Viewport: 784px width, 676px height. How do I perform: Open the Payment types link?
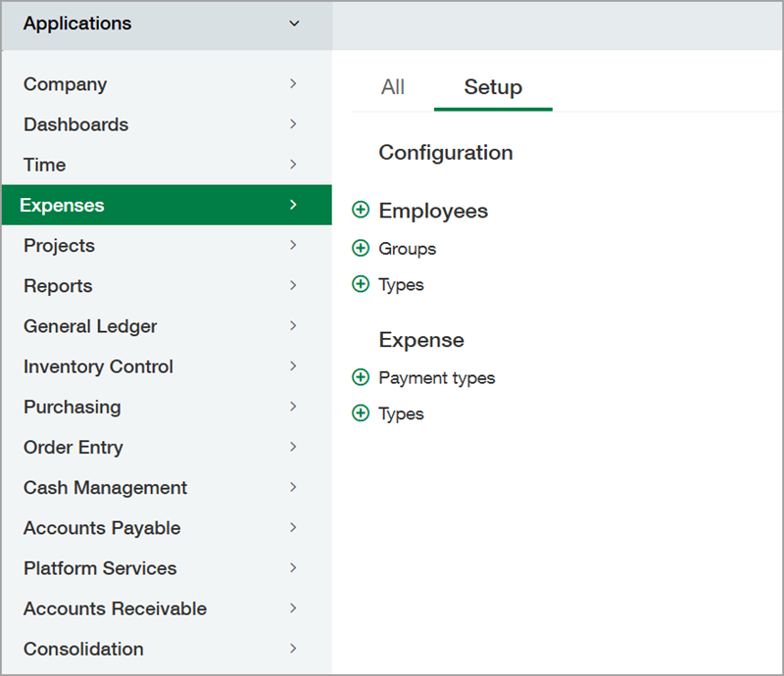436,377
